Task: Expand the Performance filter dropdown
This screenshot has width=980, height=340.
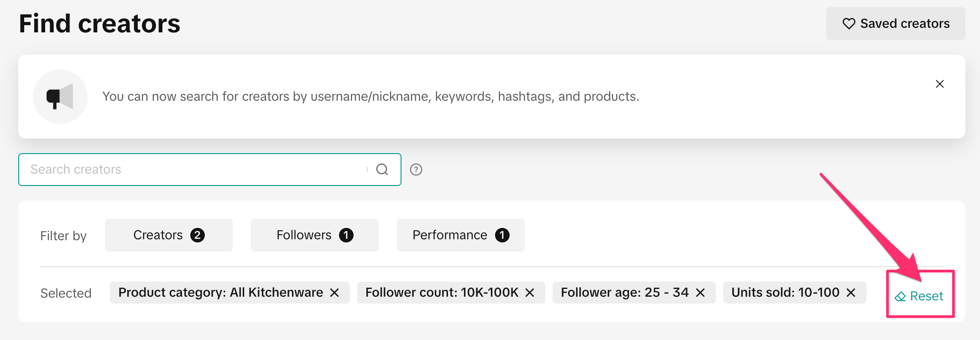Action: coord(460,235)
